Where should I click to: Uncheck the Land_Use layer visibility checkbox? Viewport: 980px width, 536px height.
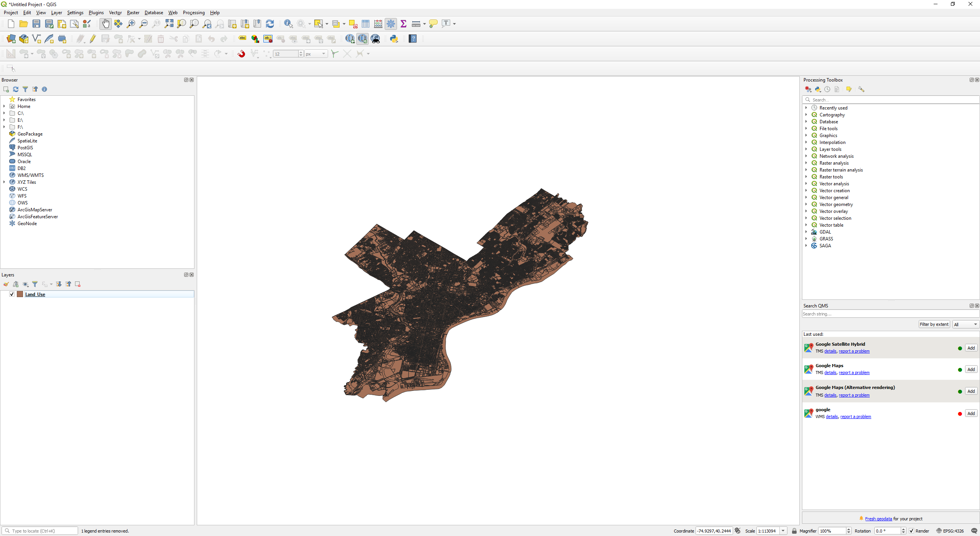12,294
